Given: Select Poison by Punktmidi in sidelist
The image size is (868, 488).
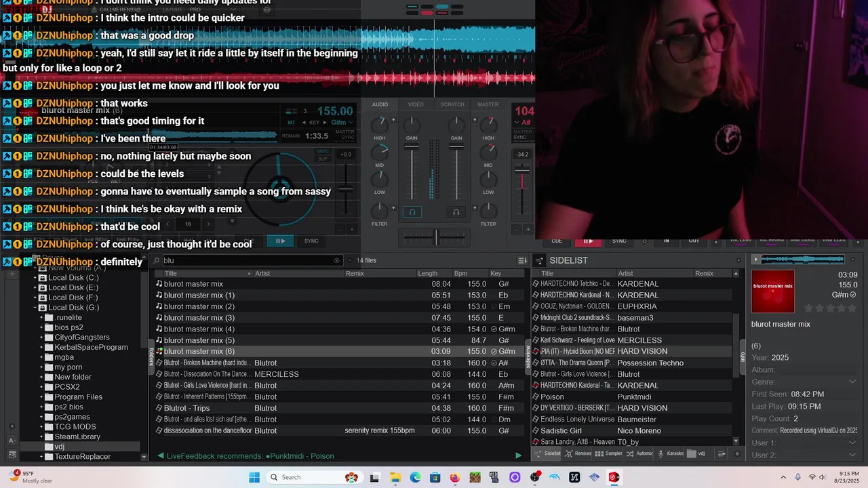Looking at the screenshot, I should click(632, 396).
